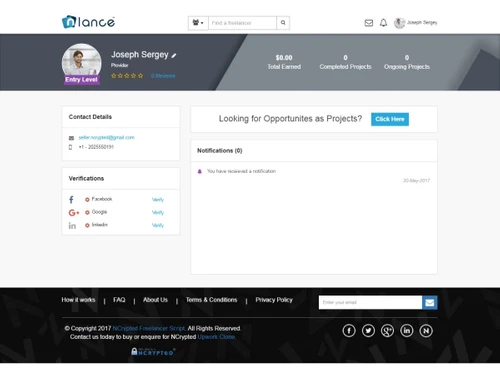Open the footer LinkedIn circle icon
This screenshot has width=500, height=375.
407,331
